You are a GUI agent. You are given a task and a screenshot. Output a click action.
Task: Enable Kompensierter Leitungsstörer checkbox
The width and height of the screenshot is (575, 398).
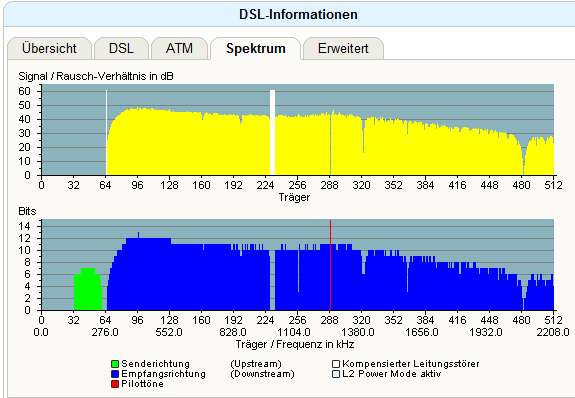tap(336, 364)
